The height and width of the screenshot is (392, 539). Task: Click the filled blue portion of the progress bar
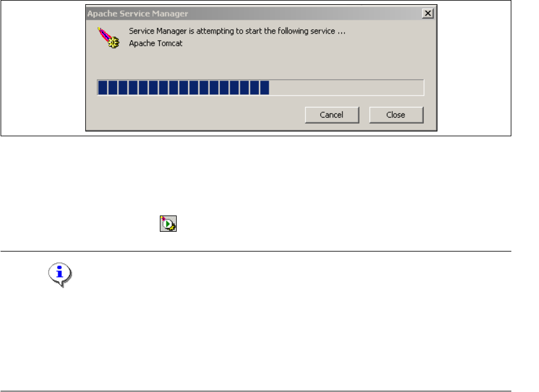[x=183, y=88]
